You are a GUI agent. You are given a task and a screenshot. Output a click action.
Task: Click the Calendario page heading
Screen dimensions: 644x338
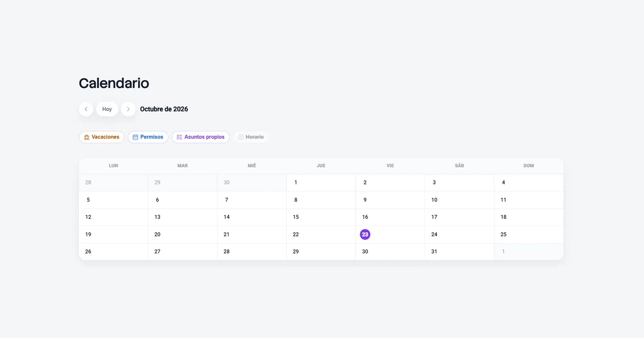click(x=114, y=83)
